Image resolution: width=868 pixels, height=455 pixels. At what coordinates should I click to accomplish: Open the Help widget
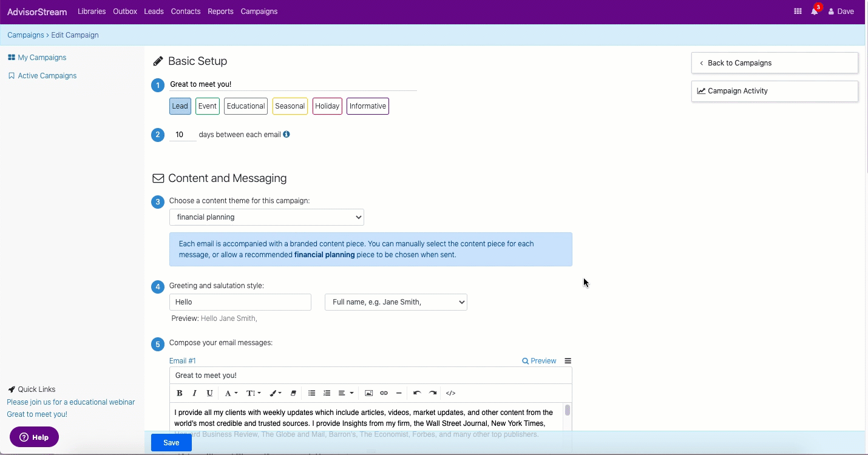34,437
